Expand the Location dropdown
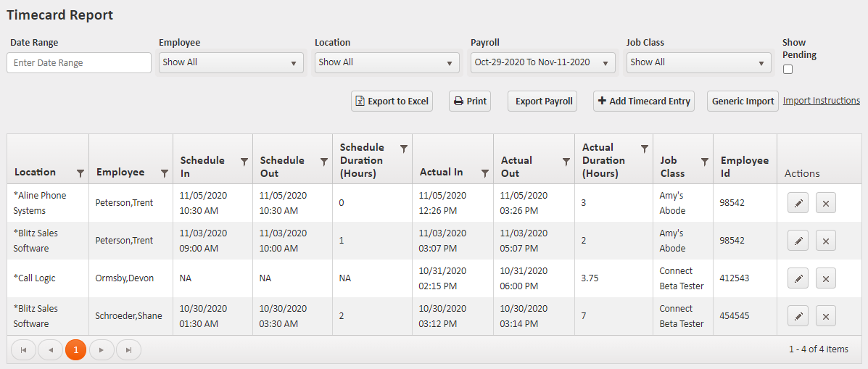 tap(387, 63)
